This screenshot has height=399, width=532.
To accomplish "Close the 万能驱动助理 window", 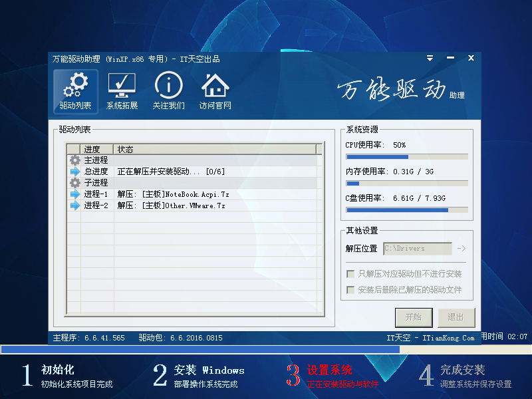I will [x=471, y=58].
